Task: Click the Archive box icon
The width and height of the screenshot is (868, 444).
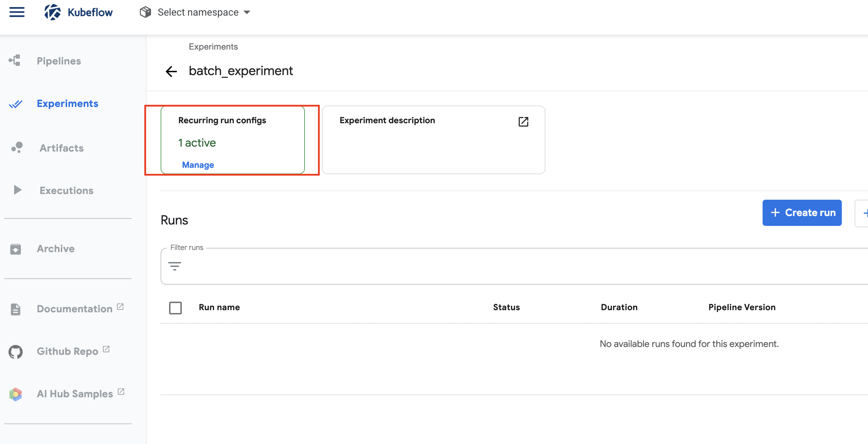Action: [16, 249]
